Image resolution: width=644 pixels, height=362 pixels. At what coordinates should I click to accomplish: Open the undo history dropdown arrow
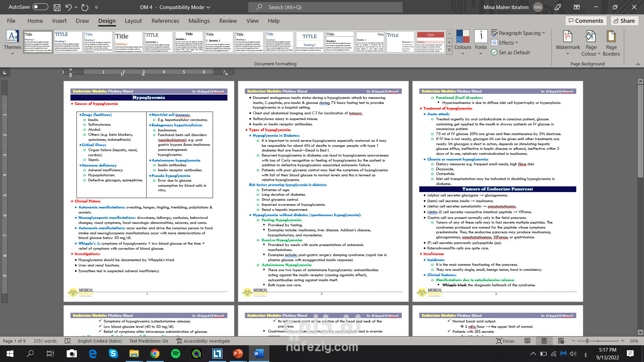point(76,7)
